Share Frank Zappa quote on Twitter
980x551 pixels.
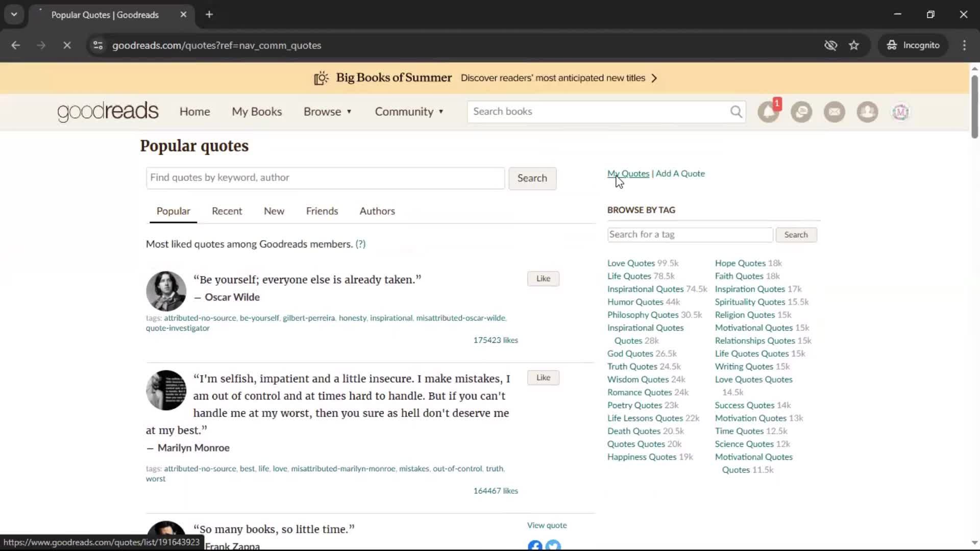pyautogui.click(x=553, y=546)
